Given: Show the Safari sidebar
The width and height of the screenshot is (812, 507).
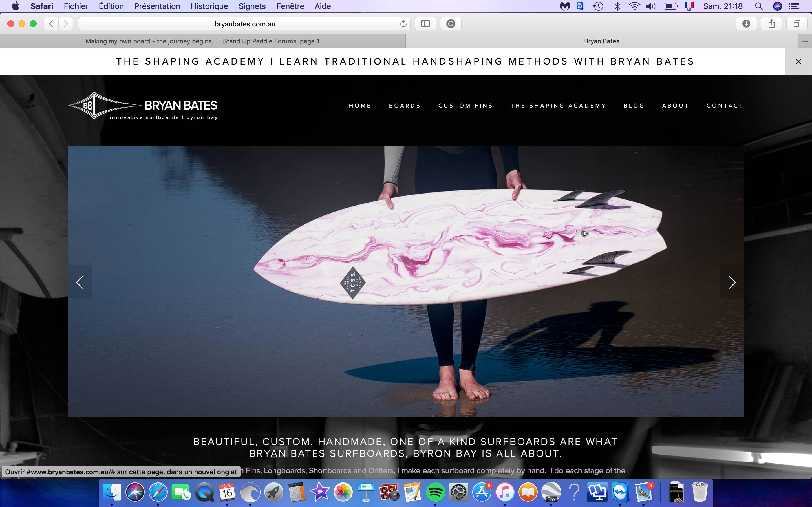Looking at the screenshot, I should tap(425, 24).
